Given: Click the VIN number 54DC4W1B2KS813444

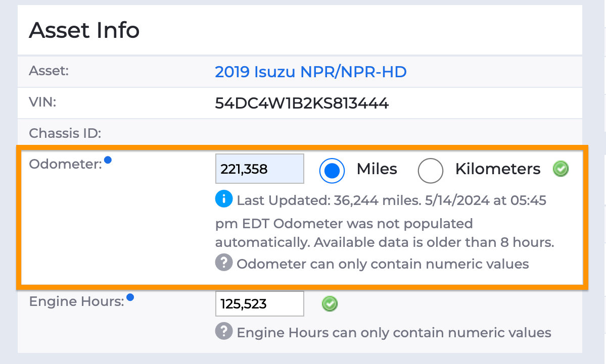Looking at the screenshot, I should coord(302,103).
